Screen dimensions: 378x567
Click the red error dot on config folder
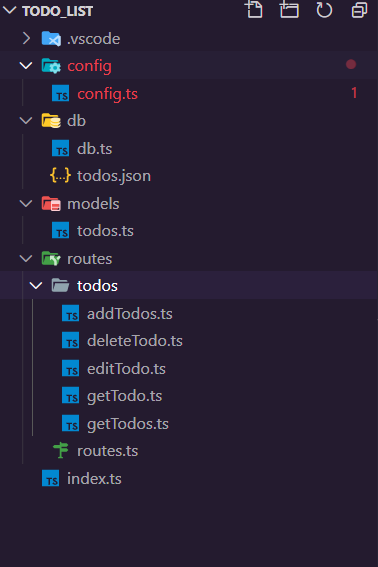(351, 64)
